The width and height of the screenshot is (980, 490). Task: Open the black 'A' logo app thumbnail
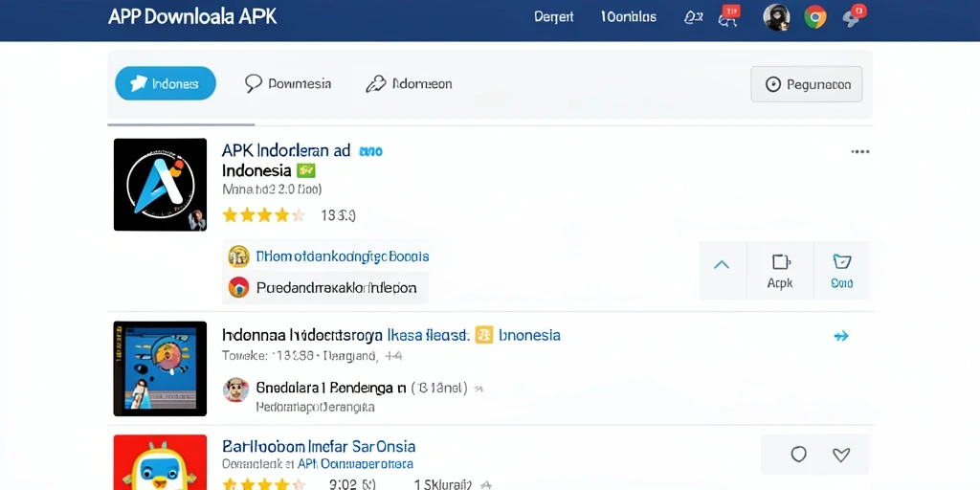pos(160,185)
